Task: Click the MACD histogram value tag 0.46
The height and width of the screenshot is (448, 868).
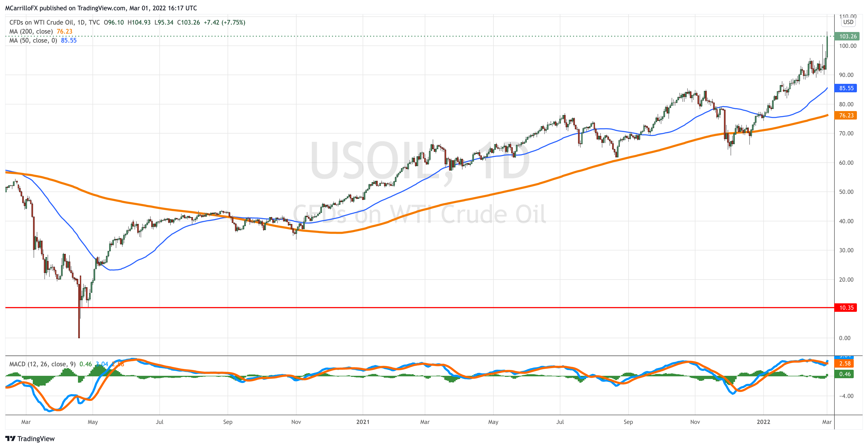Action: tap(844, 374)
